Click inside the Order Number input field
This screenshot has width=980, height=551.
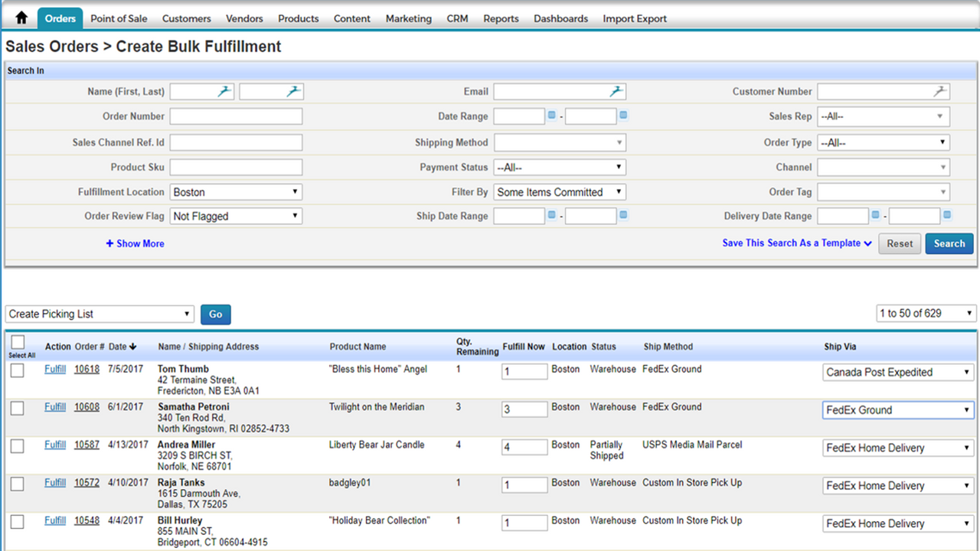click(x=235, y=116)
